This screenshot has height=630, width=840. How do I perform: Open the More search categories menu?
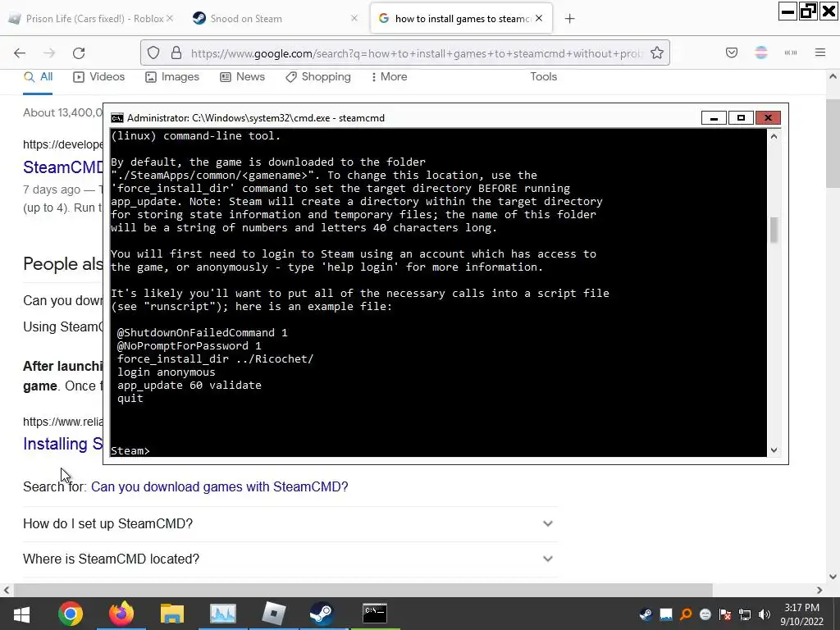point(390,77)
